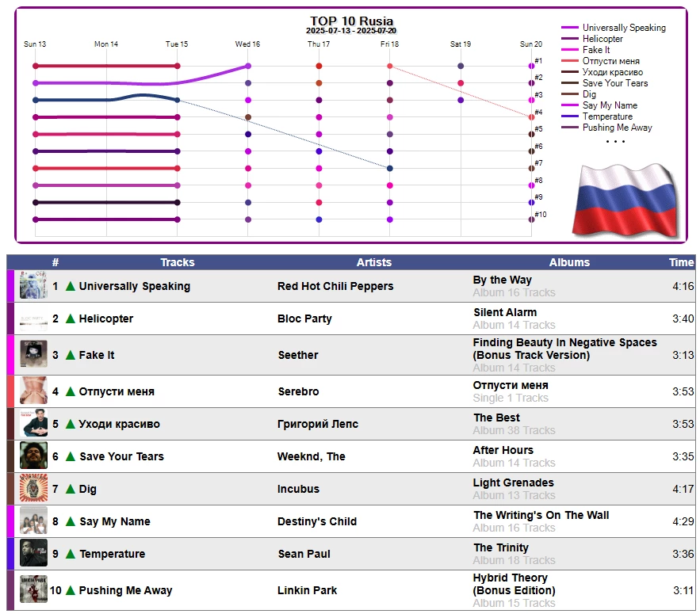Click the Dig track title
700x614 pixels.
[87, 489]
